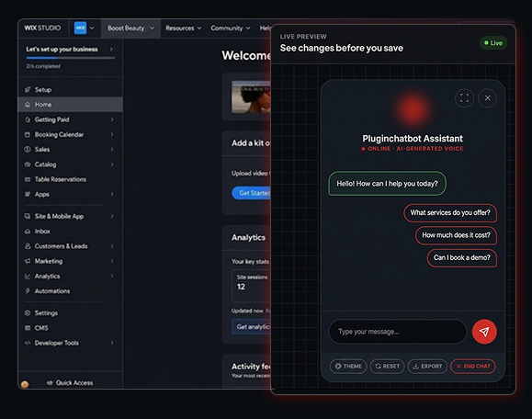Click the red send message button
Image resolution: width=532 pixels, height=419 pixels.
coord(484,332)
